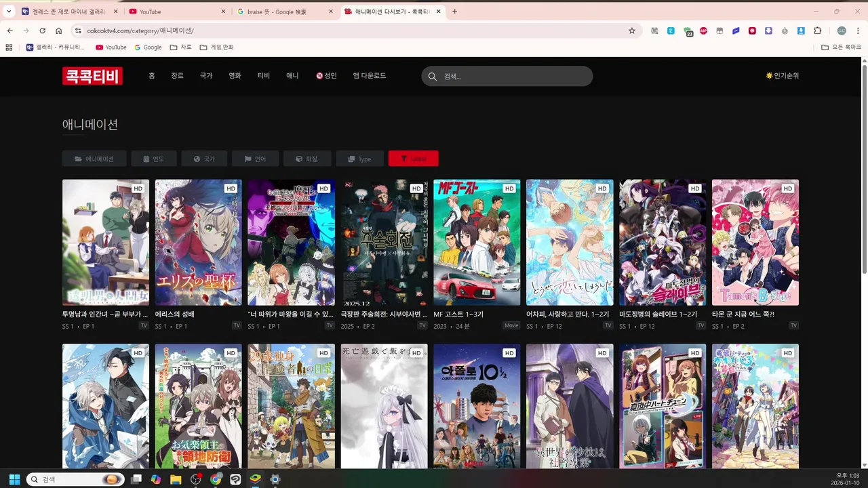868x488 pixels.
Task: Click the address bar URL
Action: point(140,30)
